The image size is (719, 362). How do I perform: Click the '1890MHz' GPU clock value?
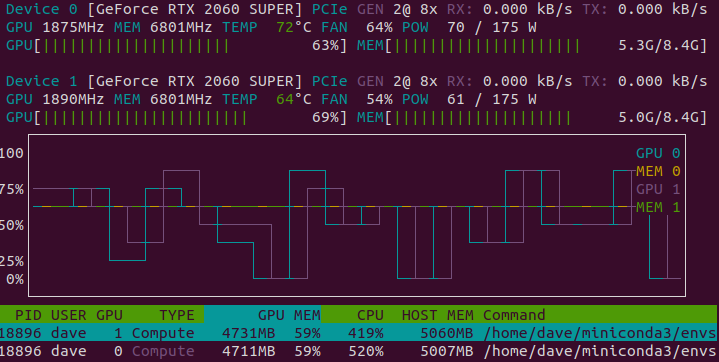73,100
